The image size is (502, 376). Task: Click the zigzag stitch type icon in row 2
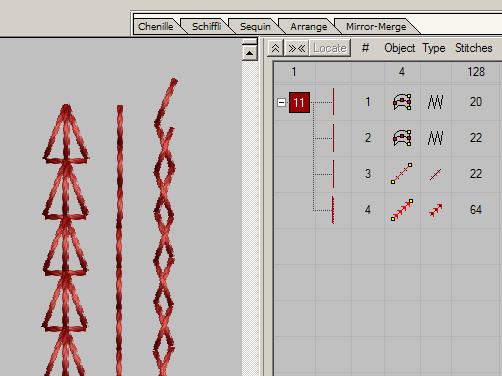[435, 138]
